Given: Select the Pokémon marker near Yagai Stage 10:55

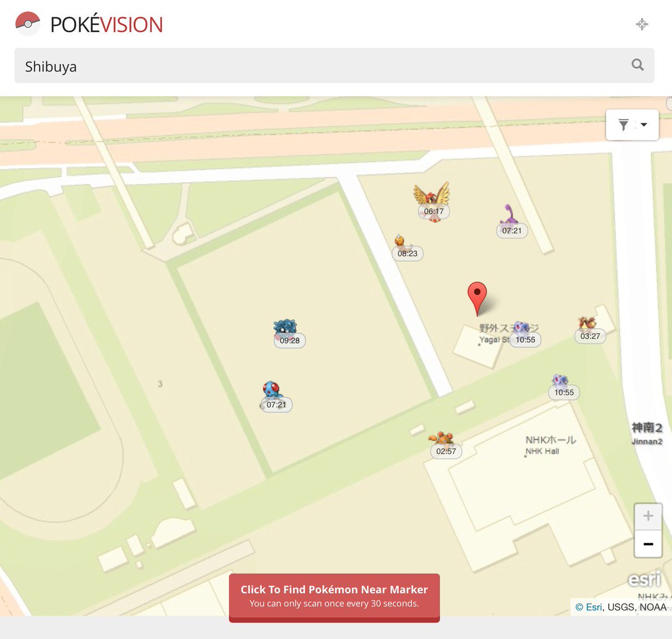Looking at the screenshot, I should [x=524, y=334].
